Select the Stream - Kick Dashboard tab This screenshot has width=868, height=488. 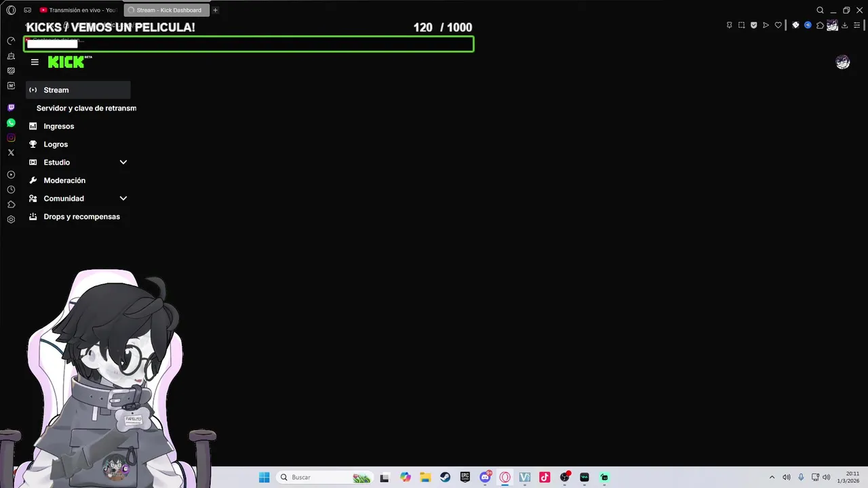click(167, 10)
